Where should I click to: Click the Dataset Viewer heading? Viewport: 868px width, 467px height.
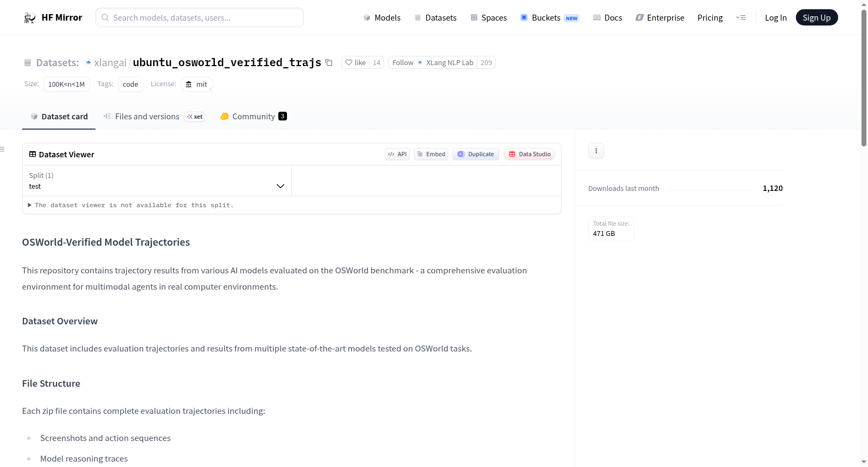click(66, 155)
